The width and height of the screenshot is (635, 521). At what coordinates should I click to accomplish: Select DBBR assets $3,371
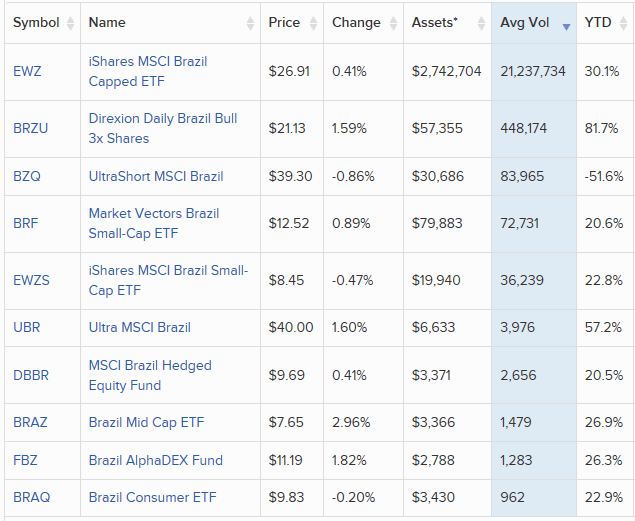pos(431,375)
